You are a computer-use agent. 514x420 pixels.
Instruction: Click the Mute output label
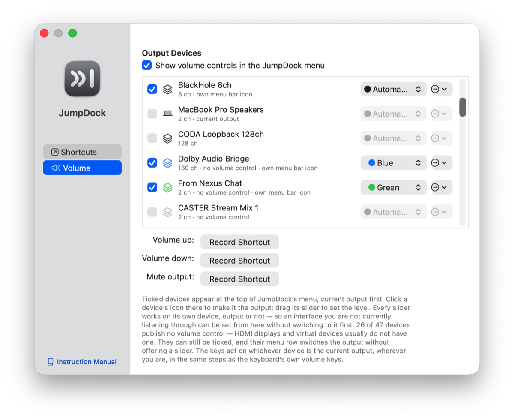(x=170, y=277)
